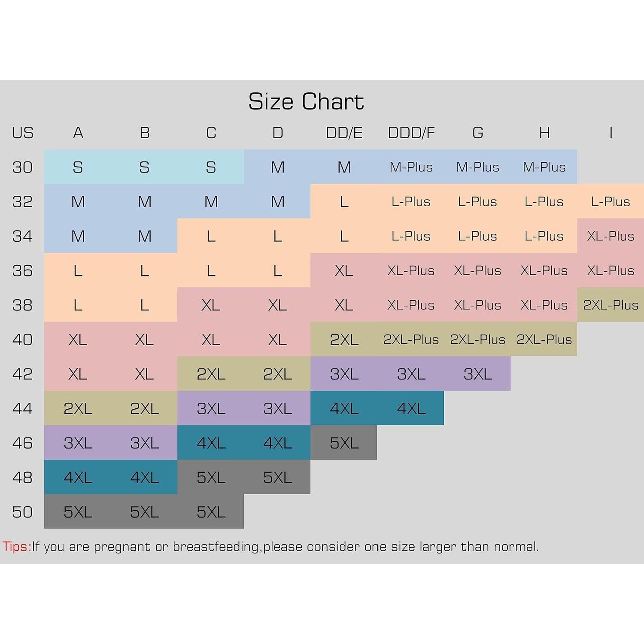Select the 5XL cell under column C in row 50
This screenshot has width=644, height=644.
tap(211, 512)
